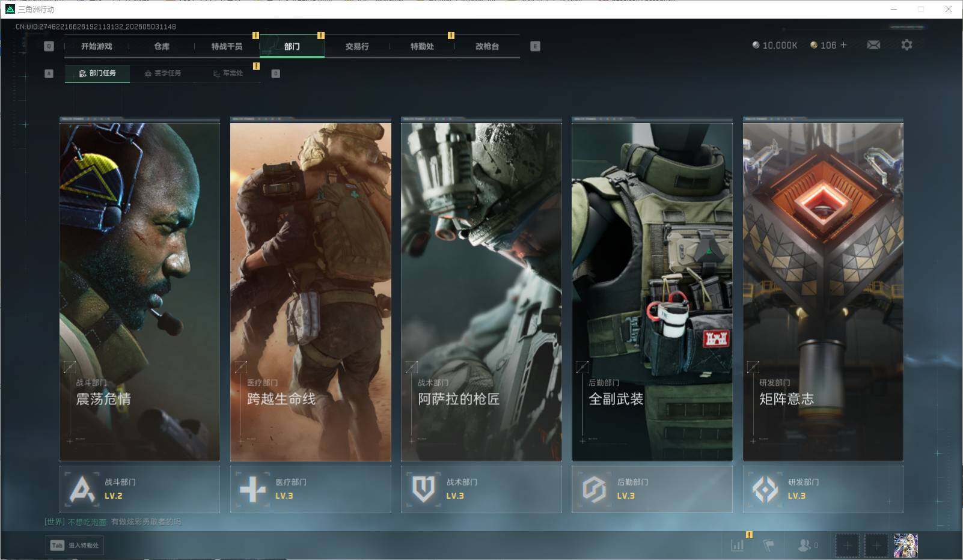
Task: Click the 医疗部门 LV.3 panel
Action: click(311, 489)
